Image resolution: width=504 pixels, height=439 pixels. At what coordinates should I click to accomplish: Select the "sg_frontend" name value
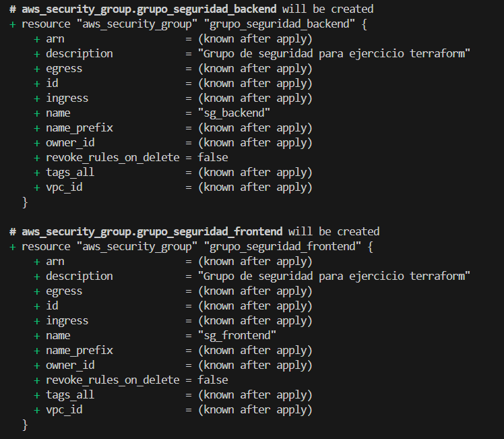(x=237, y=335)
